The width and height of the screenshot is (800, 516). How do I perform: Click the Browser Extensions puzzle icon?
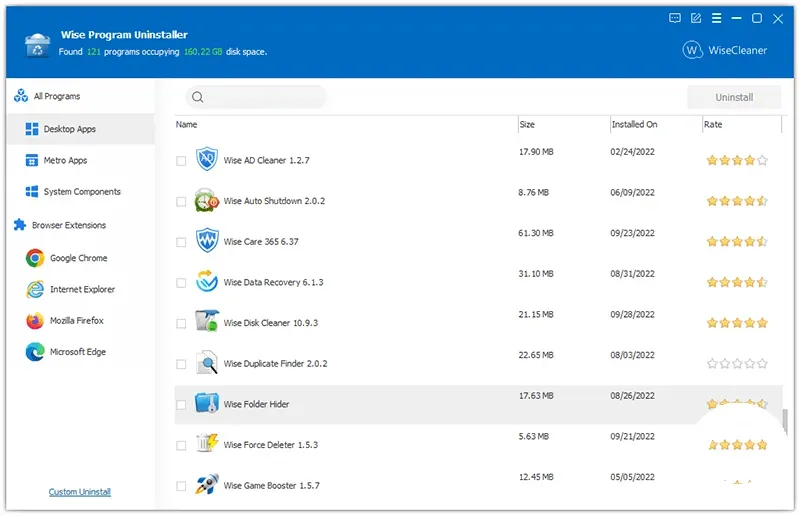click(x=20, y=225)
